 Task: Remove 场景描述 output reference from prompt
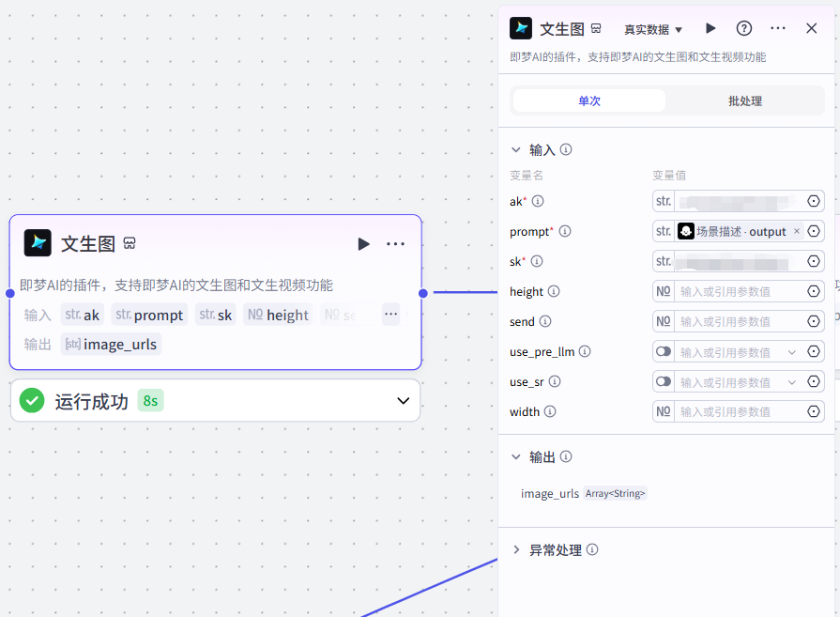pyautogui.click(x=797, y=231)
